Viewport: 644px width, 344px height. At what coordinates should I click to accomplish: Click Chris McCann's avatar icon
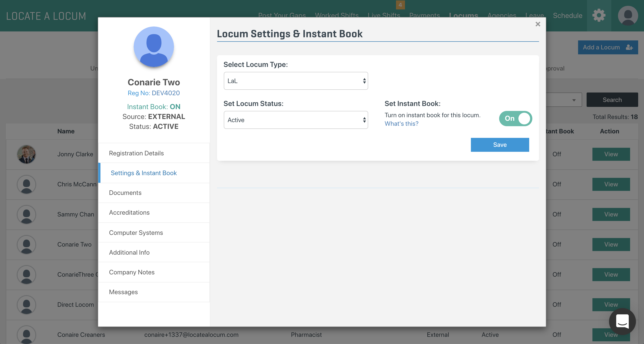click(x=26, y=184)
